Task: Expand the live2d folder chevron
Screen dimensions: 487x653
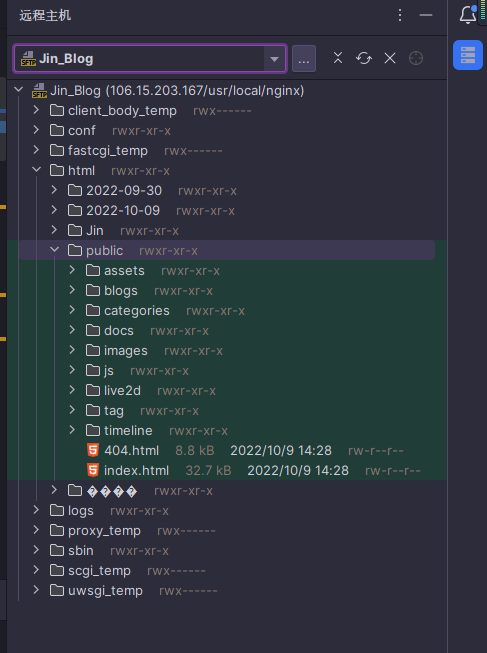Action: (72, 390)
